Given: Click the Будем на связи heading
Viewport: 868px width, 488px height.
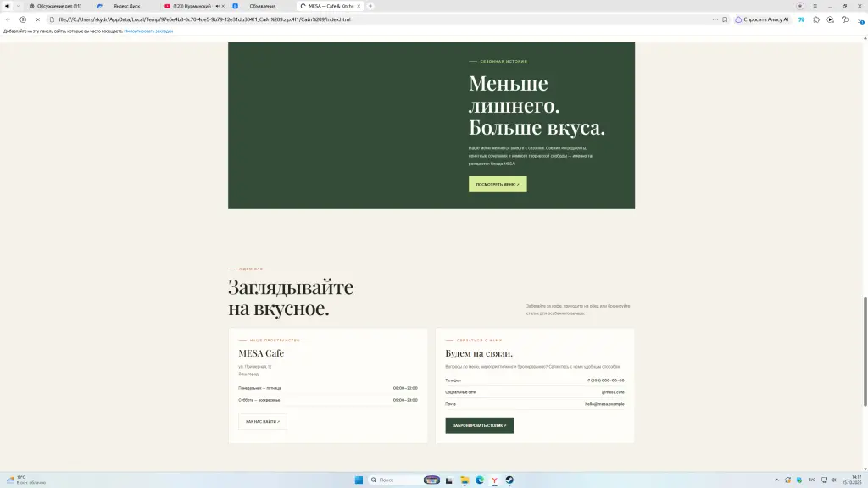Looking at the screenshot, I should 479,353.
